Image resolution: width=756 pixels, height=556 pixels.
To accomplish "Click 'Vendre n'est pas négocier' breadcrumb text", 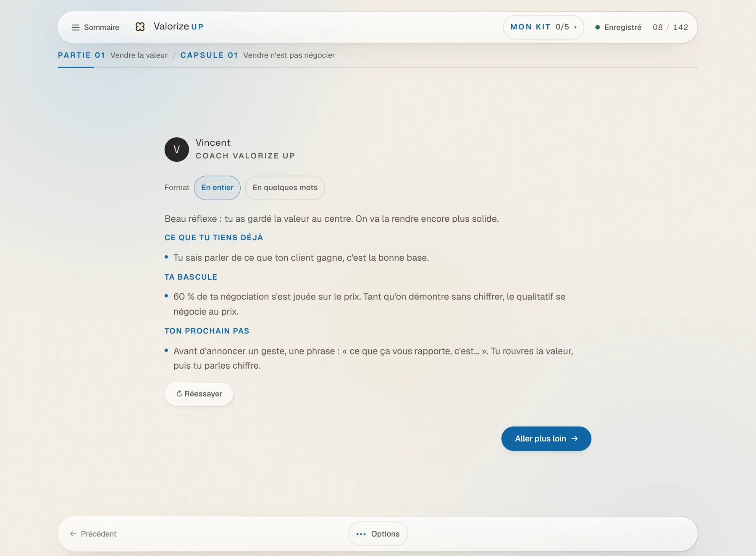I will 289,55.
